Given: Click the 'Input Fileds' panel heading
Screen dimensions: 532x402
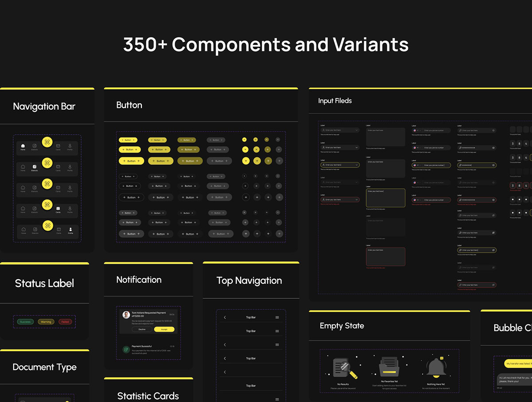Looking at the screenshot, I should point(335,101).
